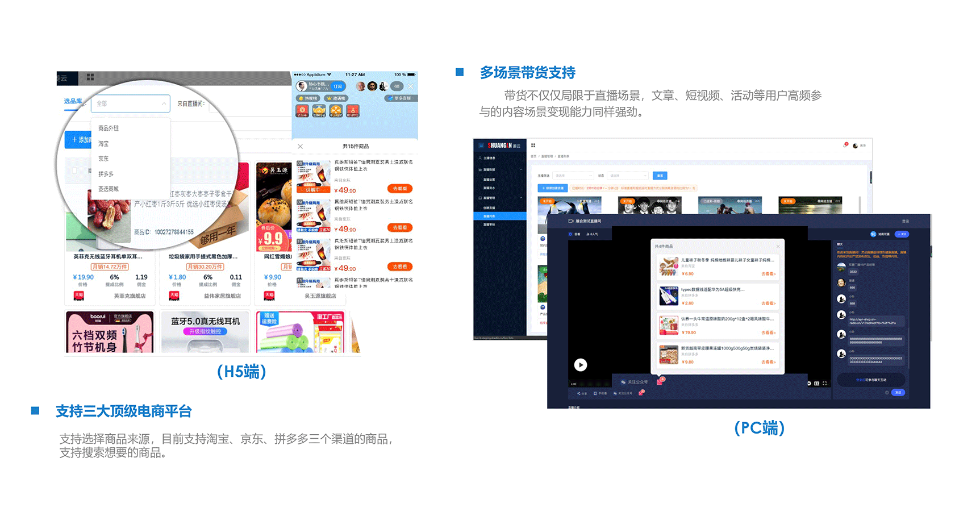The image size is (980, 520).
Task: Click 去看看 on the ¥9.80 cashew item
Action: [768, 362]
